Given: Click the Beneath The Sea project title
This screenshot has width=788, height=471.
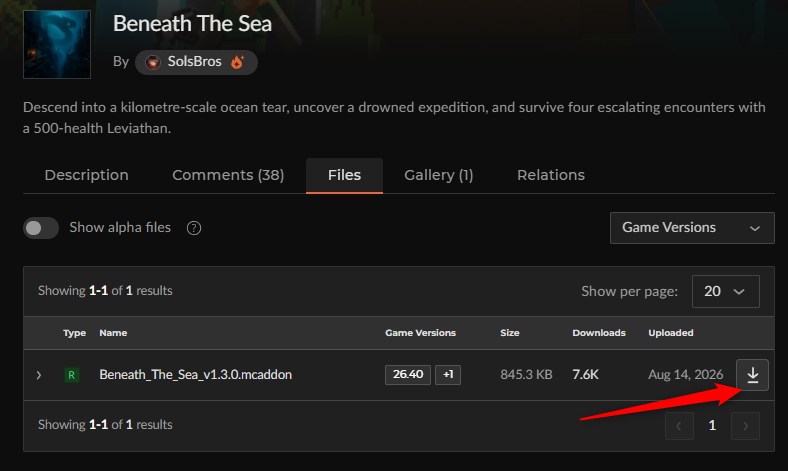Looking at the screenshot, I should point(192,24).
